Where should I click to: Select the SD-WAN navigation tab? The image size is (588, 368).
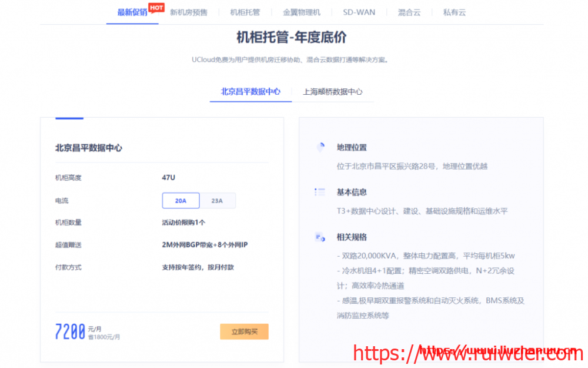tap(359, 12)
